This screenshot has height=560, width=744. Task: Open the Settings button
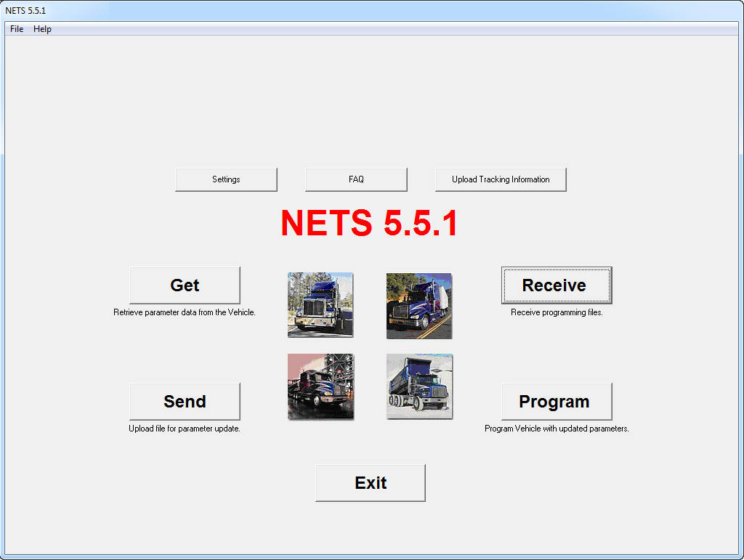coord(226,179)
